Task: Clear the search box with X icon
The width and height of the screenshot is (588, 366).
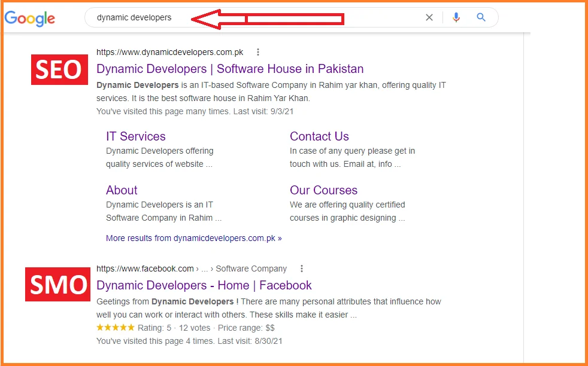Action: point(429,17)
